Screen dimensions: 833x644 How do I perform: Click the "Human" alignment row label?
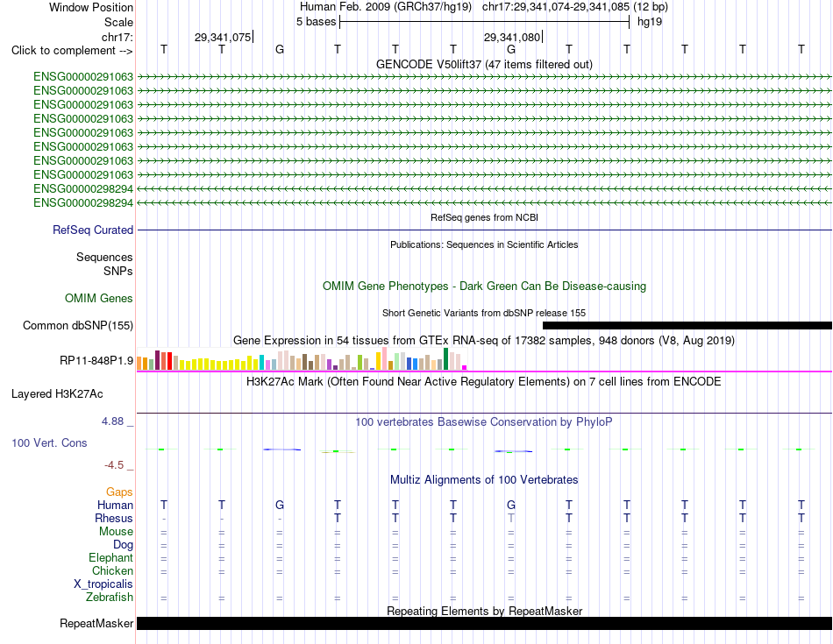tap(115, 505)
